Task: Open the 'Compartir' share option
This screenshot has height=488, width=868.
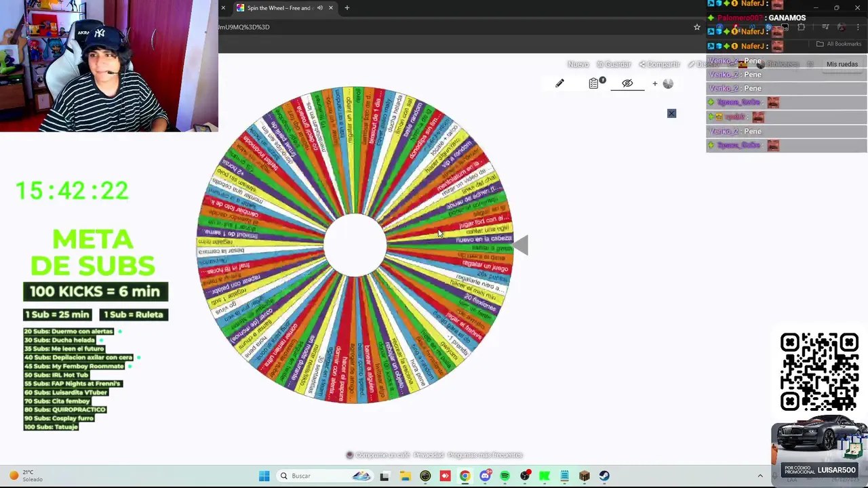Action: tap(659, 64)
